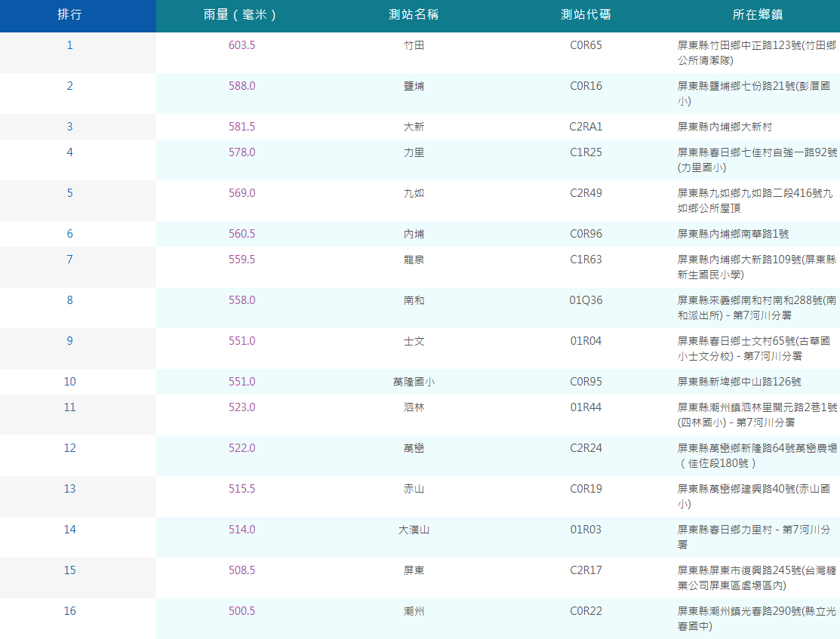This screenshot has height=639, width=840.
Task: Click station name 九如
Action: point(414,193)
